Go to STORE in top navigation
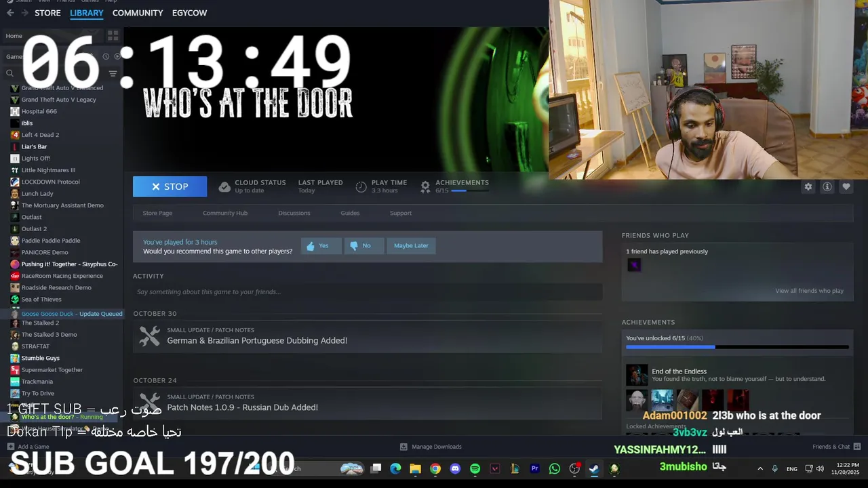This screenshot has height=488, width=868. pos(47,13)
